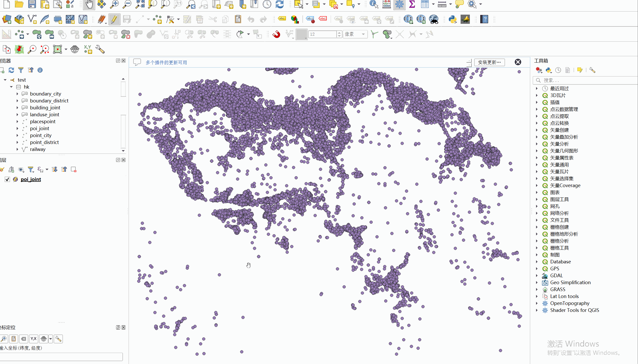Select the railway layer in browser

[x=37, y=149]
